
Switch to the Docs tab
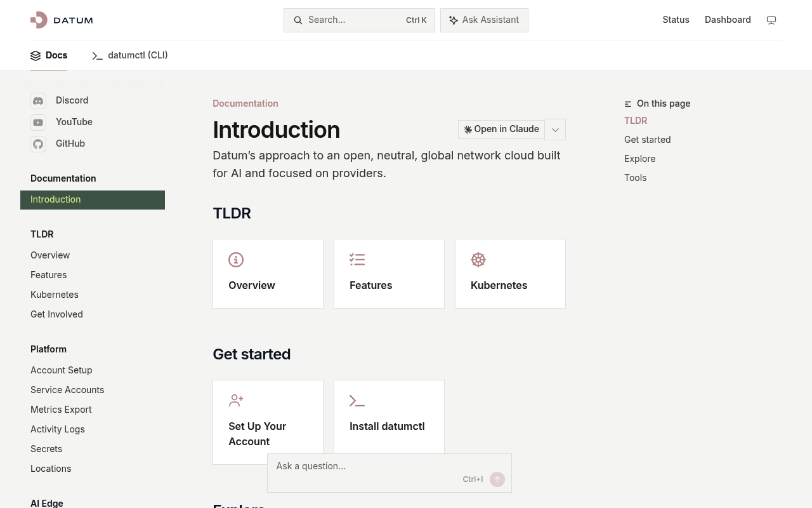[49, 56]
